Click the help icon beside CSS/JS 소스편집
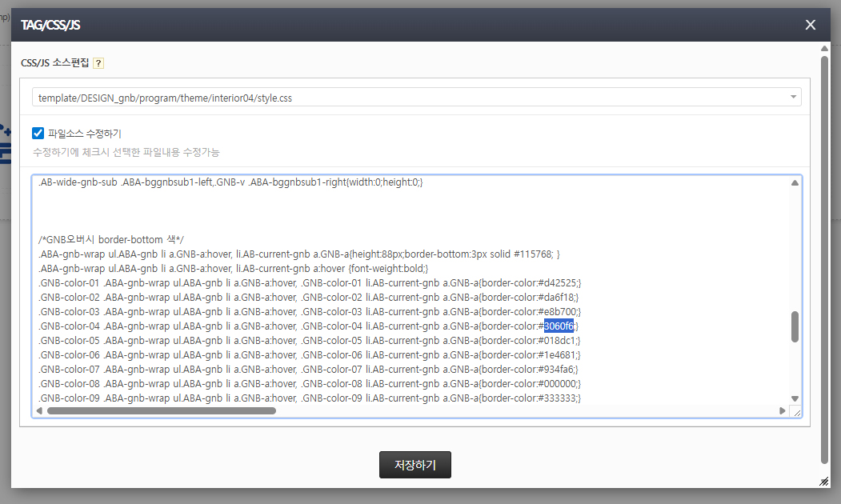The image size is (841, 504). pyautogui.click(x=98, y=63)
